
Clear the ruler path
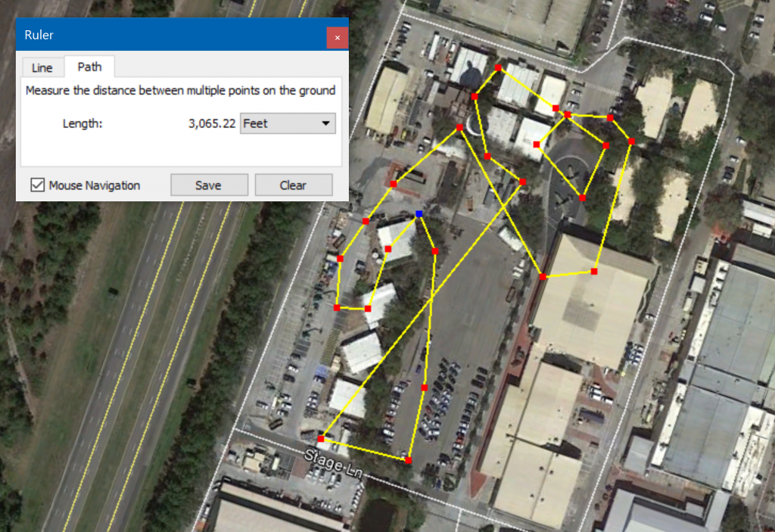tap(294, 185)
